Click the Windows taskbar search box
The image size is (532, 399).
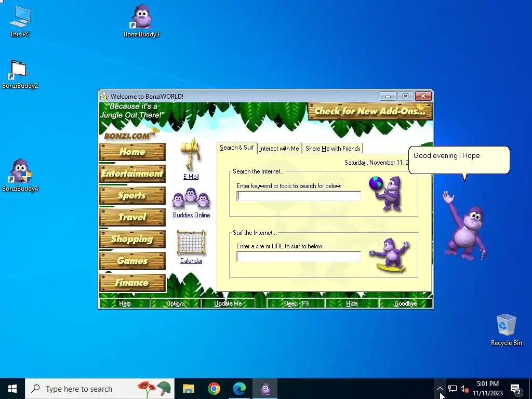click(100, 389)
